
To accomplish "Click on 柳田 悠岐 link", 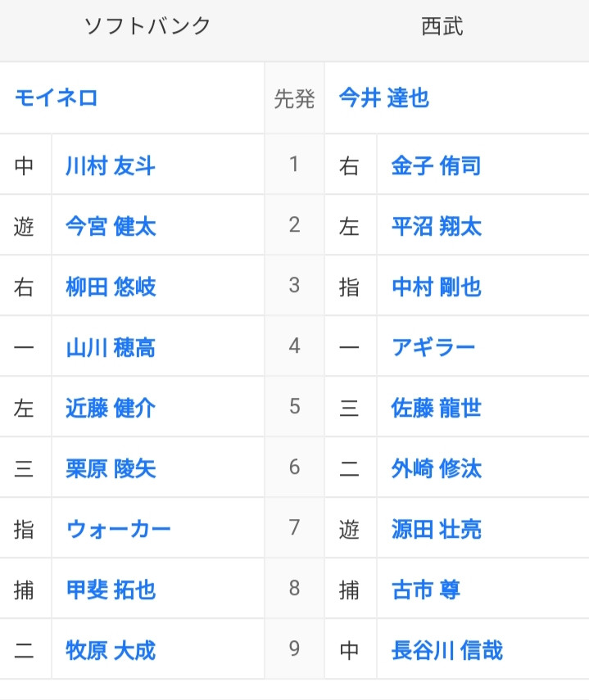I will [111, 287].
